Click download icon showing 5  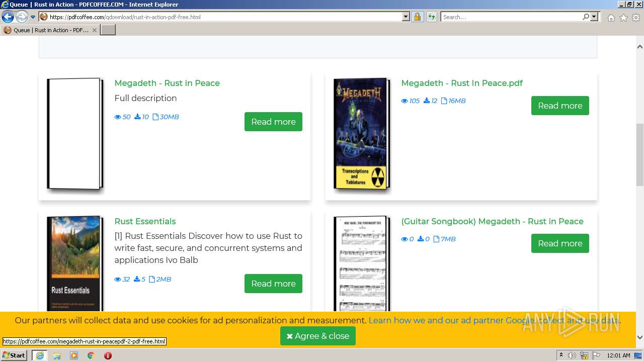(x=137, y=279)
